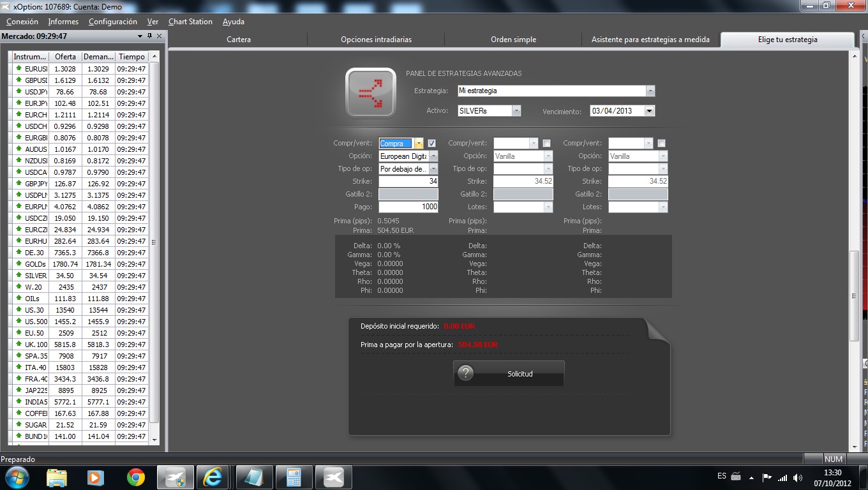Open the Ver menu
Viewport: 868px width, 490px height.
coord(153,22)
